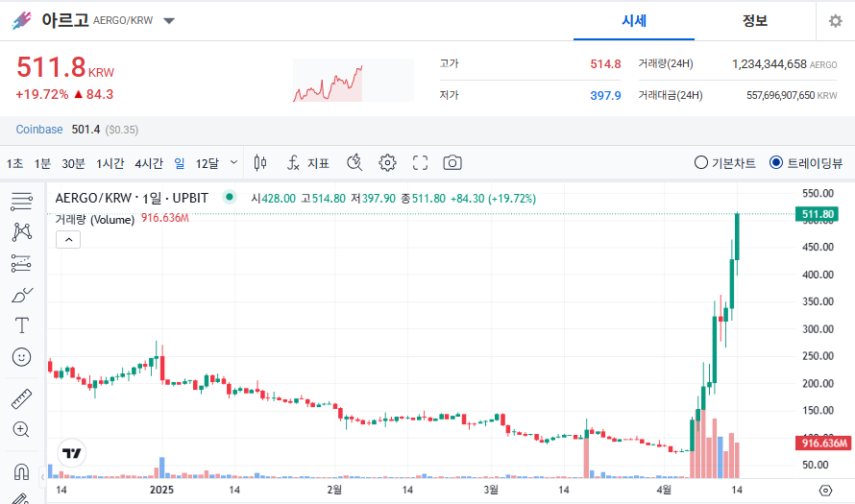Click the 거래량 (Volume) indicator label

point(95,219)
